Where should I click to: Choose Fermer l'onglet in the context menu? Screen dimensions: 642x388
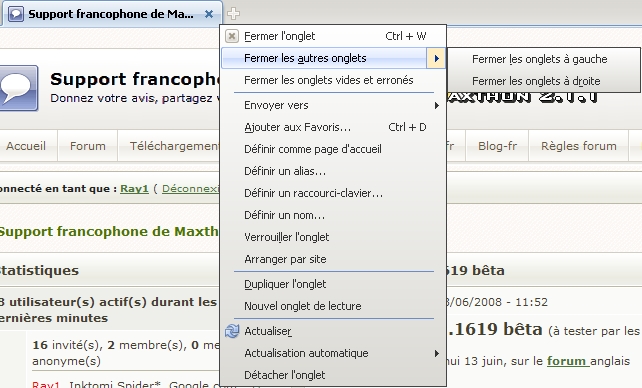pyautogui.click(x=333, y=36)
